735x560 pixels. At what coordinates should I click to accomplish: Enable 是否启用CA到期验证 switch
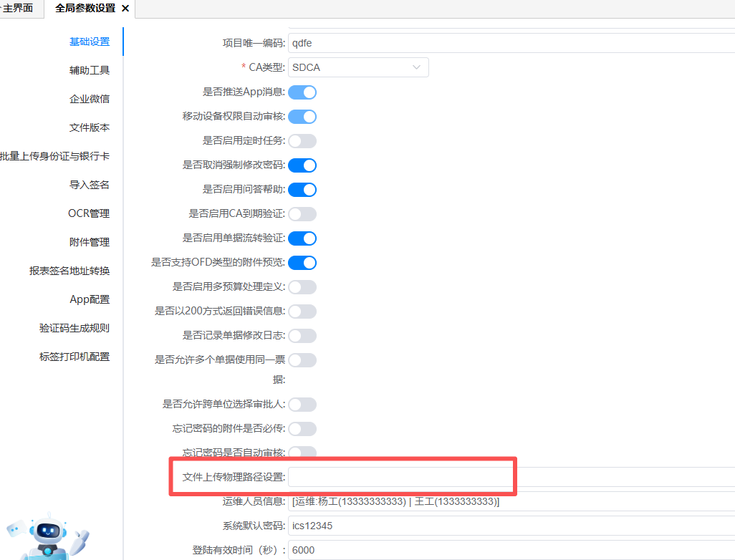[302, 214]
